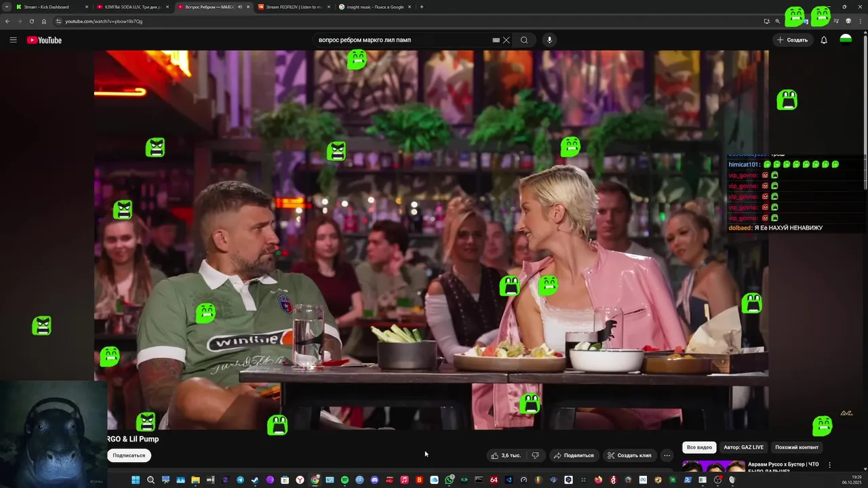
Task: Select the Автор: GAZ LIVE chip
Action: click(743, 447)
